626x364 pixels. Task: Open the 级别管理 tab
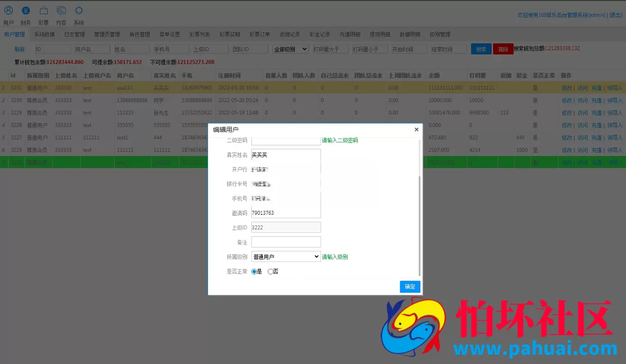click(440, 35)
